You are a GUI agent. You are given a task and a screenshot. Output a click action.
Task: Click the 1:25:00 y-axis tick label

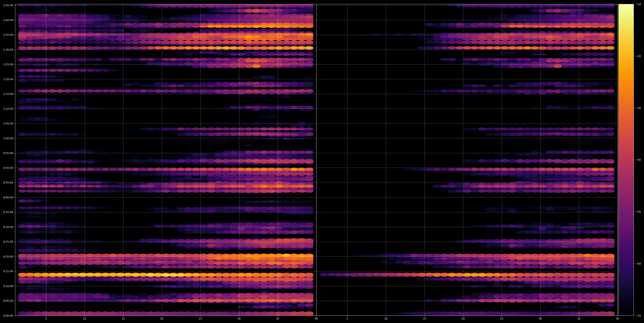[x=8, y=65]
